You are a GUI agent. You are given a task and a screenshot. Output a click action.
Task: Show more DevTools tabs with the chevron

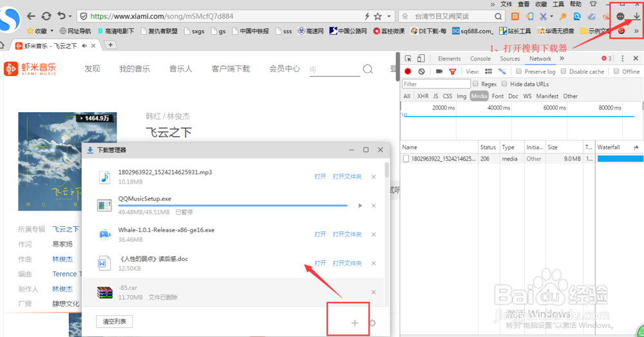[562, 59]
